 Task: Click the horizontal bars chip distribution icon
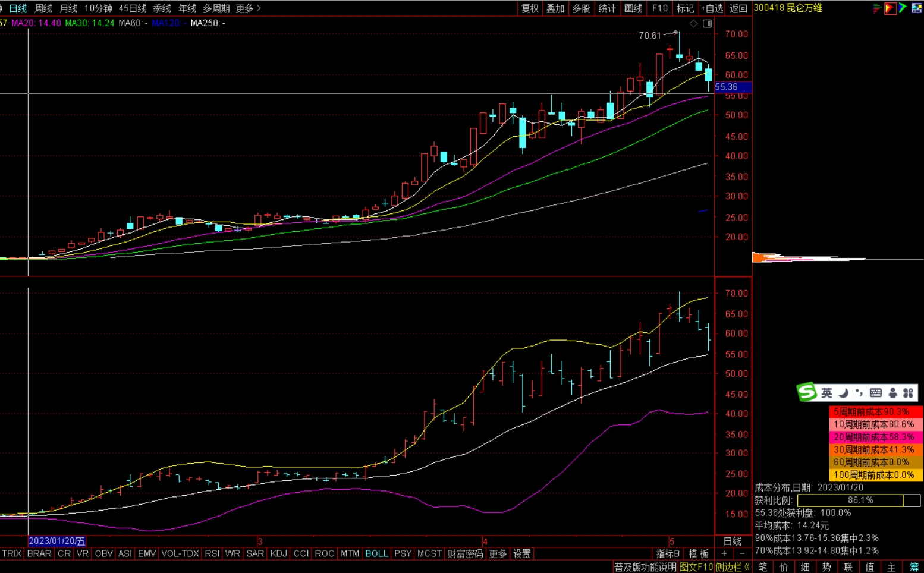pyautogui.click(x=877, y=8)
